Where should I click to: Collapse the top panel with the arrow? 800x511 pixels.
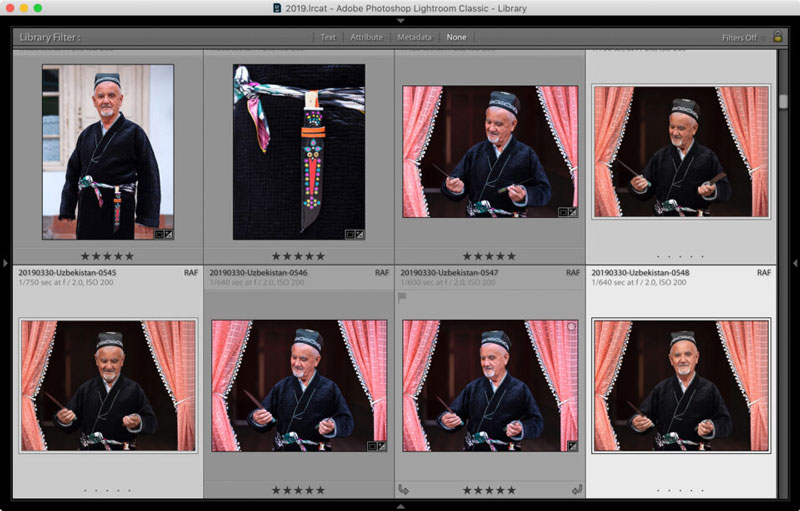[400, 20]
